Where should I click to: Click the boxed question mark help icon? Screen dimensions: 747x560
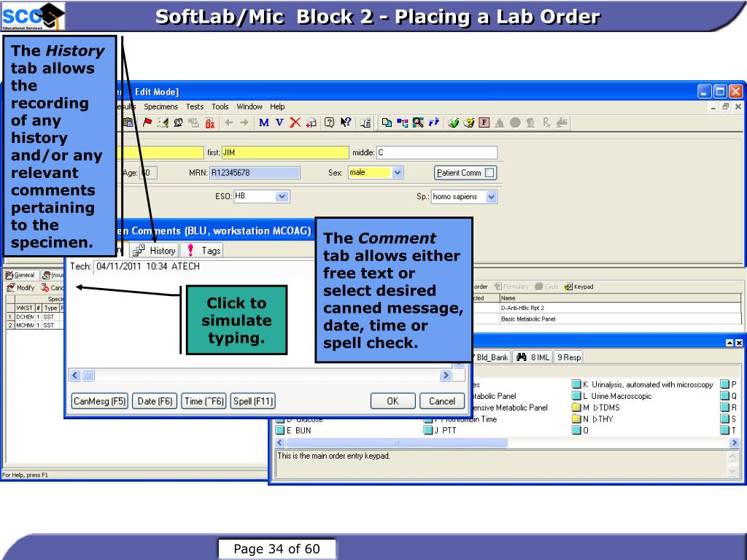329,122
